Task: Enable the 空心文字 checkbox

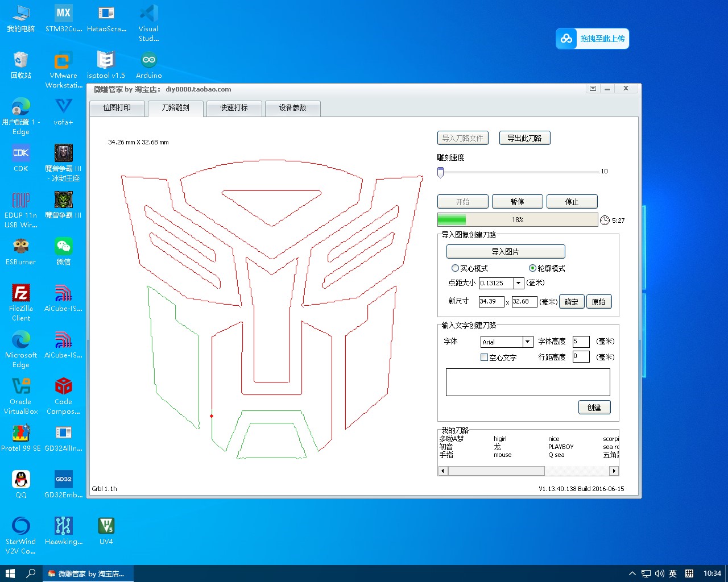Action: (484, 357)
